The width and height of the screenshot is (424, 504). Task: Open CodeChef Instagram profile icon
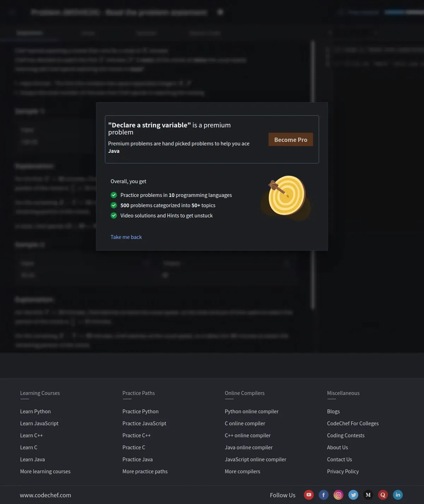(338, 495)
